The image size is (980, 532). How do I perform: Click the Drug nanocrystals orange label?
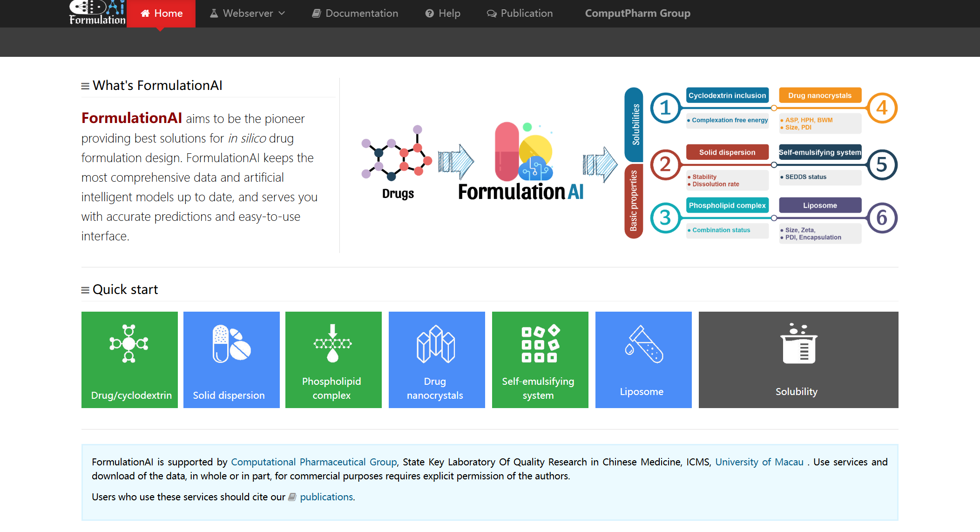pos(820,95)
